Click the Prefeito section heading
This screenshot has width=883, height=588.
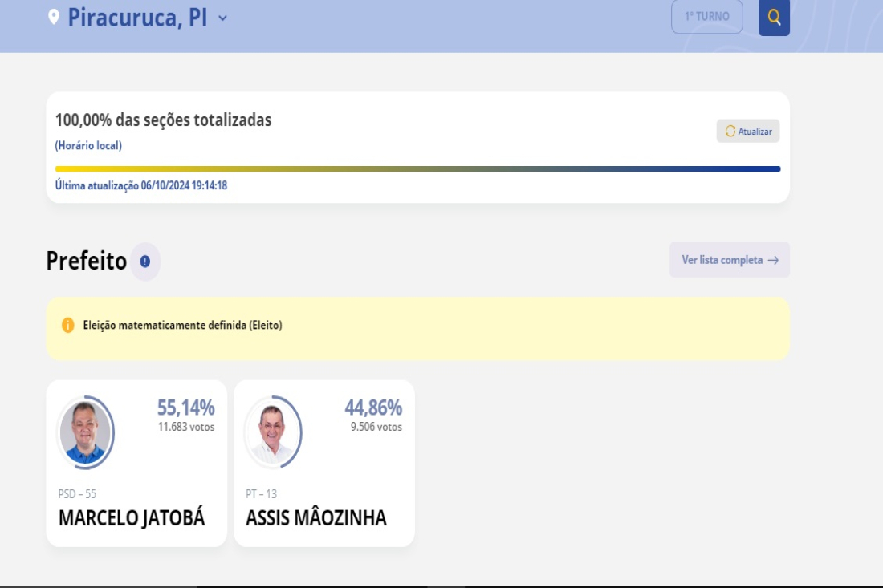click(86, 261)
